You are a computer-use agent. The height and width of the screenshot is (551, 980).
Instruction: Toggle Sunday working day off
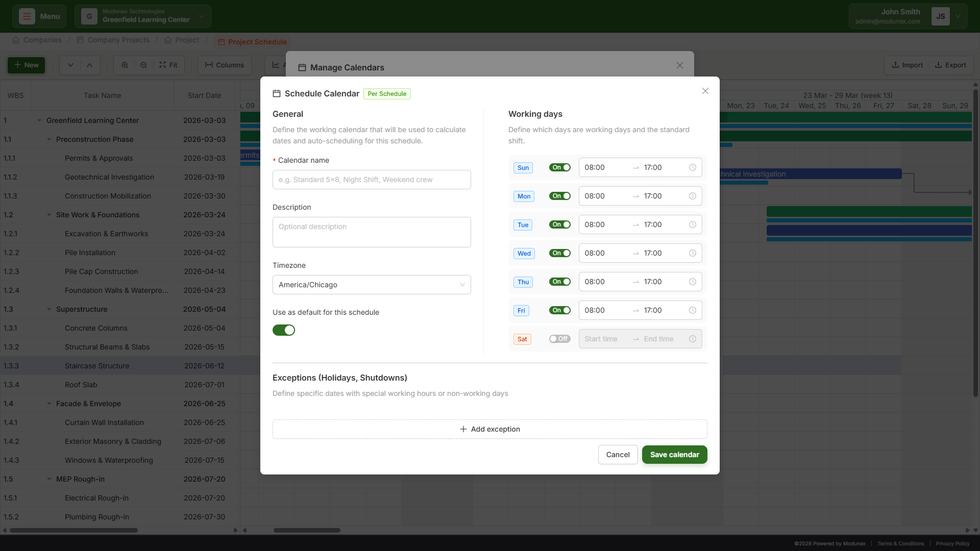[559, 167]
